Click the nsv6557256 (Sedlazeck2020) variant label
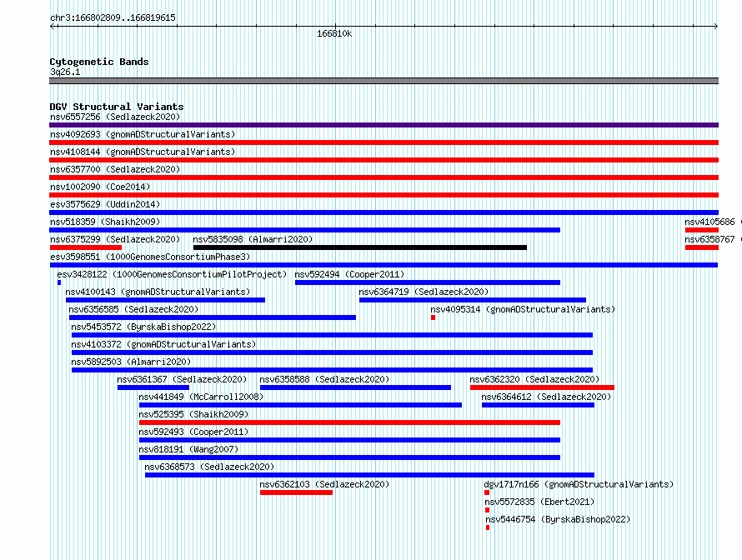 pos(115,117)
